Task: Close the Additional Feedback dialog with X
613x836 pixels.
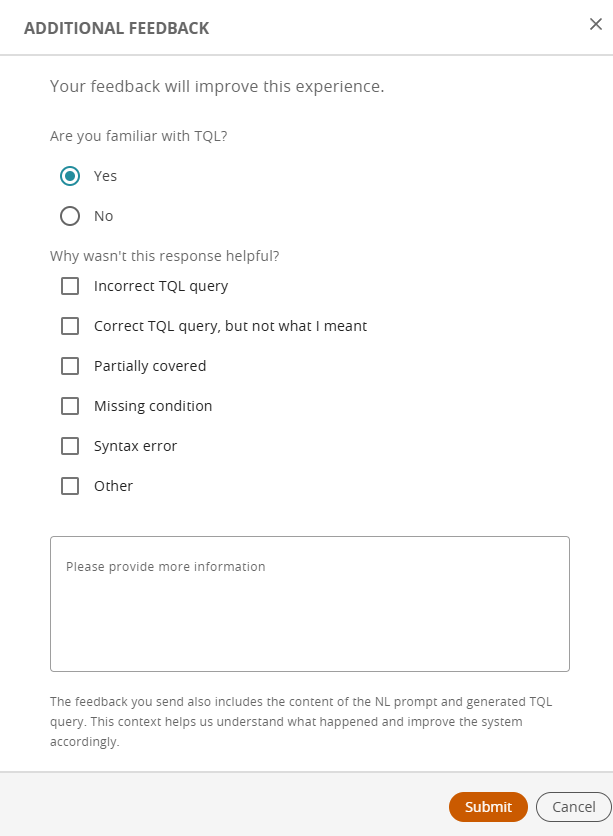Action: point(595,25)
